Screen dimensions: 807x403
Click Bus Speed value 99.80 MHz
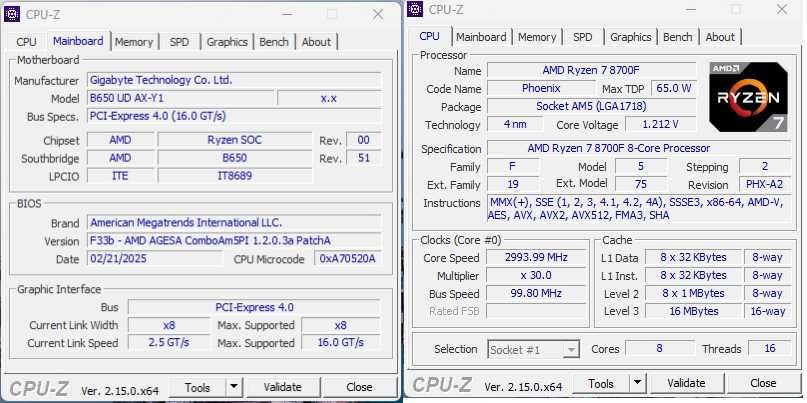tap(536, 293)
